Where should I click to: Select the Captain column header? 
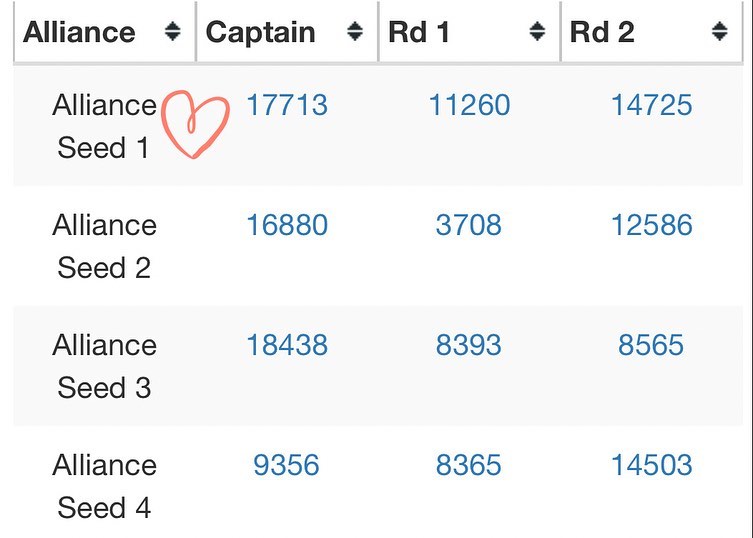point(287,32)
